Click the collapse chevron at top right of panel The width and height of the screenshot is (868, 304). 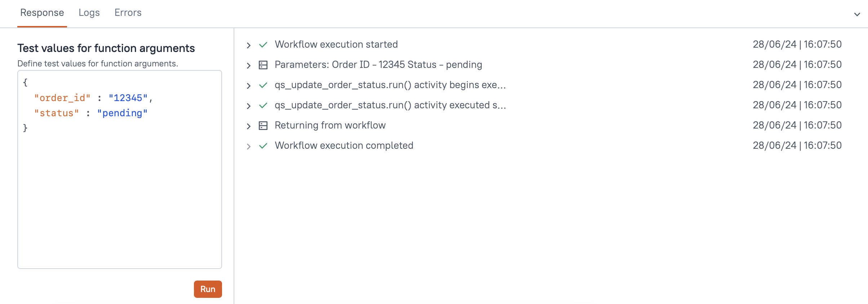[x=857, y=14]
